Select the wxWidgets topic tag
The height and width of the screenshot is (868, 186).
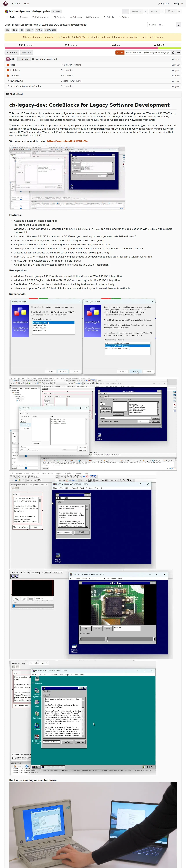(50, 30)
